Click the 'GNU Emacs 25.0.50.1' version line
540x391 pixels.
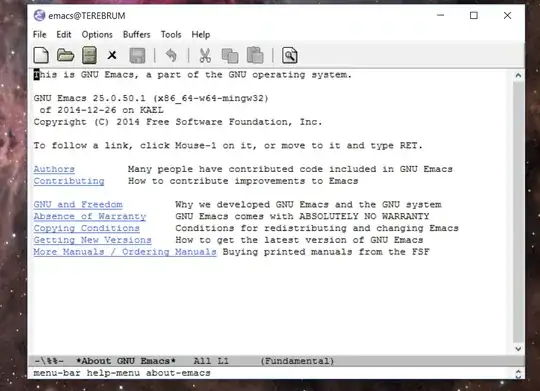(151, 99)
